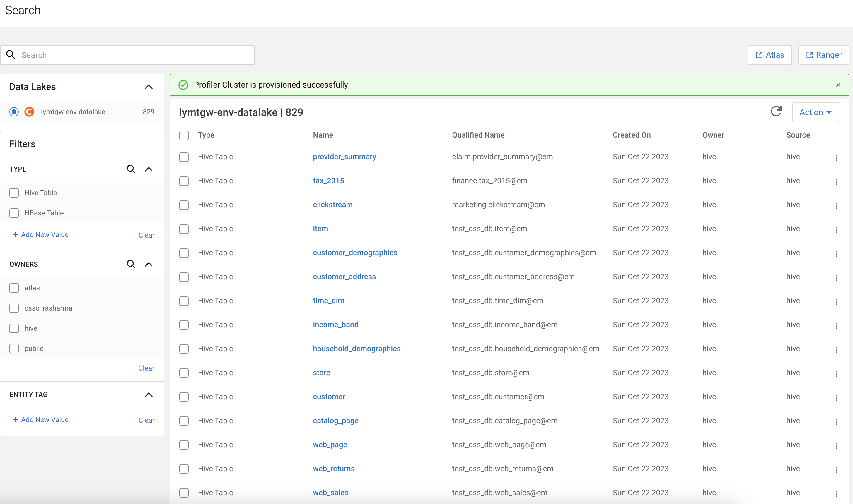The width and height of the screenshot is (853, 504).
Task: Tick the csso_rasharma owner checkbox
Action: click(x=14, y=308)
